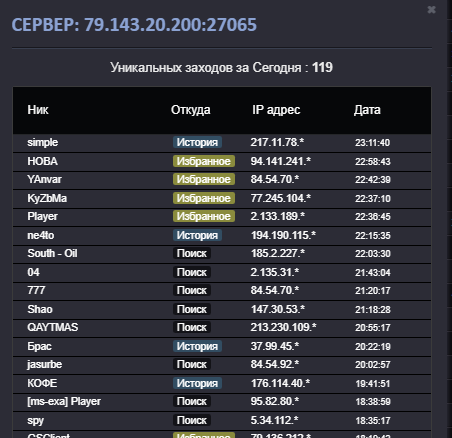Click the Избранное badge for HOBA

point(204,161)
